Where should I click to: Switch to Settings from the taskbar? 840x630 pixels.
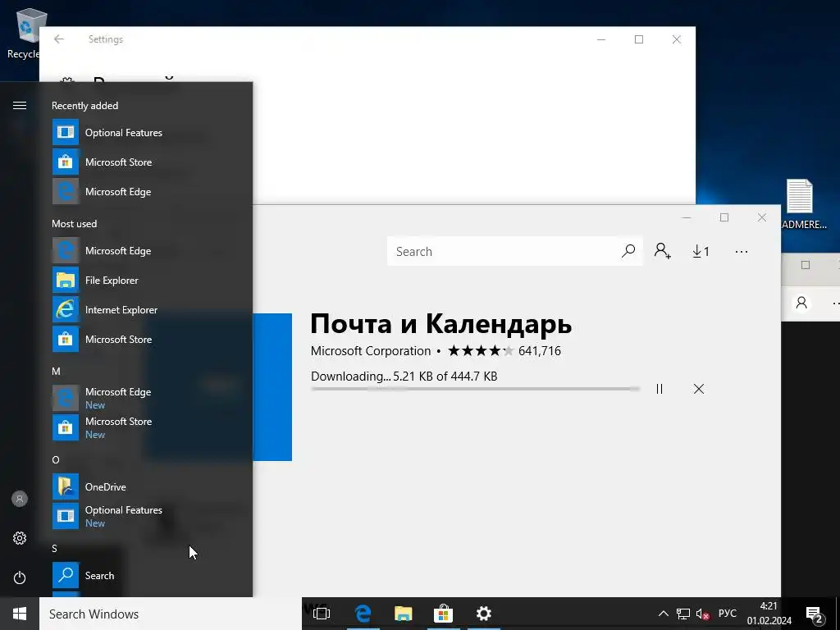483,614
